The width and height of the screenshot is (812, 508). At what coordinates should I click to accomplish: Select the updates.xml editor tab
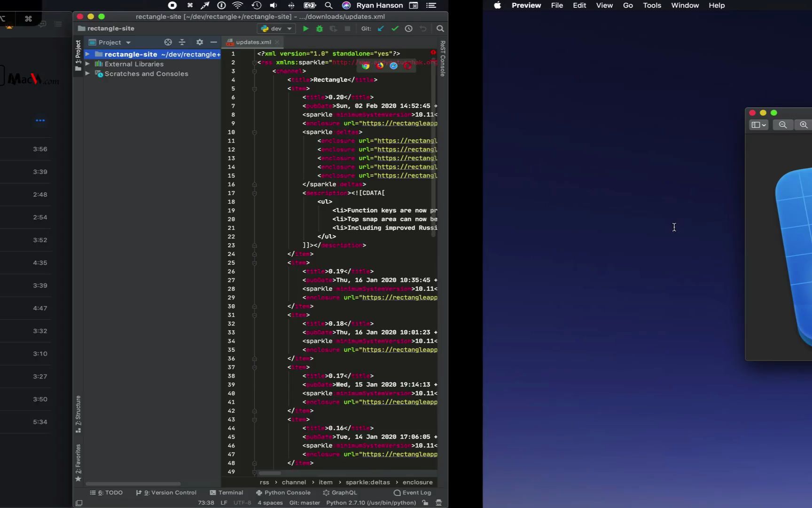pyautogui.click(x=253, y=42)
